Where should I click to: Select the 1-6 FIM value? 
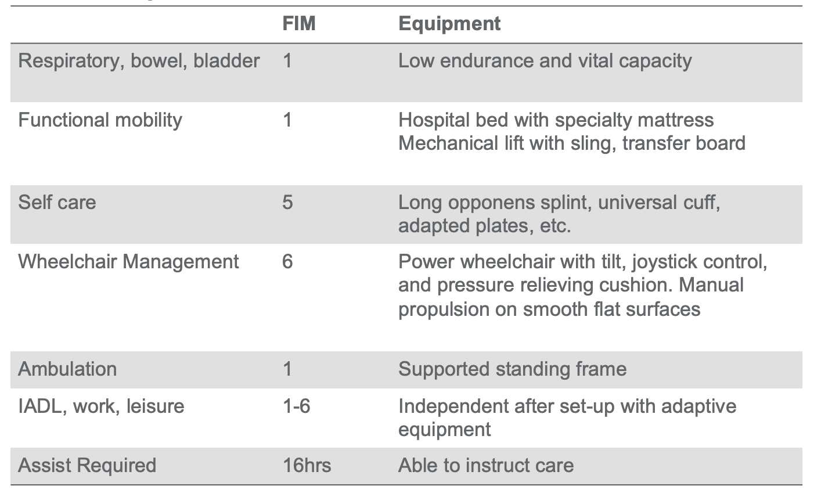point(296,406)
